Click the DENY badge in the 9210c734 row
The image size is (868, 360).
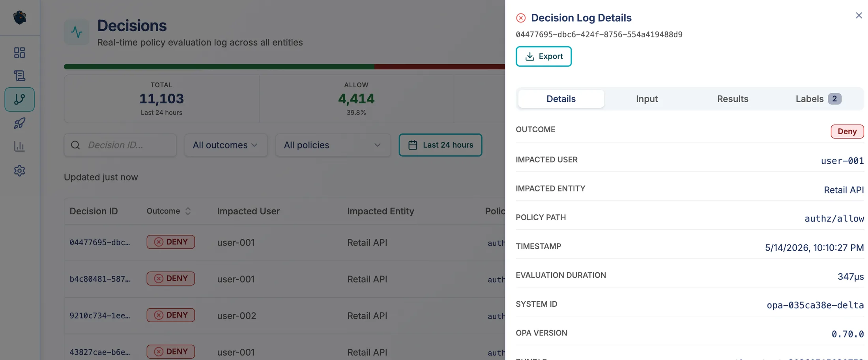click(x=170, y=315)
